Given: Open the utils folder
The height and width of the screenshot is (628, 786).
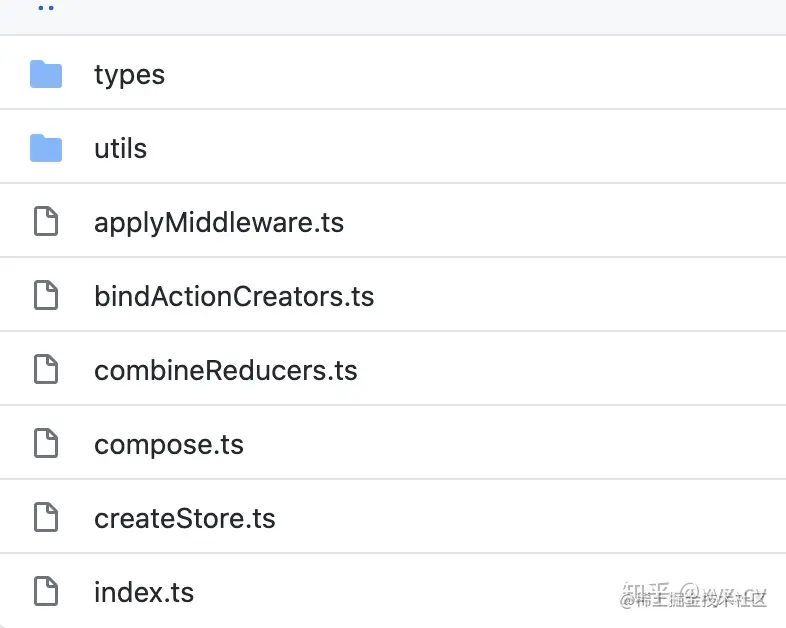Looking at the screenshot, I should tap(120, 148).
